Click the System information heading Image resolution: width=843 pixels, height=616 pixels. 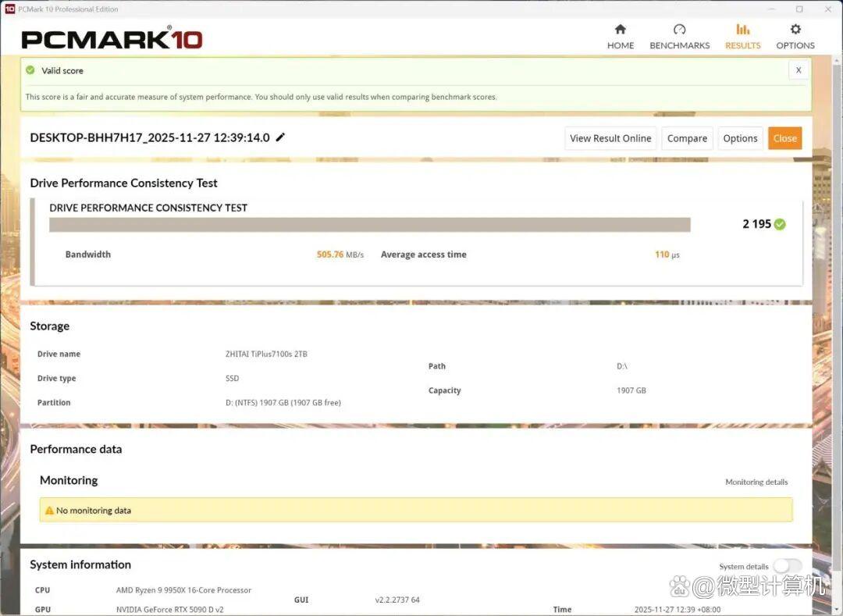tap(80, 564)
